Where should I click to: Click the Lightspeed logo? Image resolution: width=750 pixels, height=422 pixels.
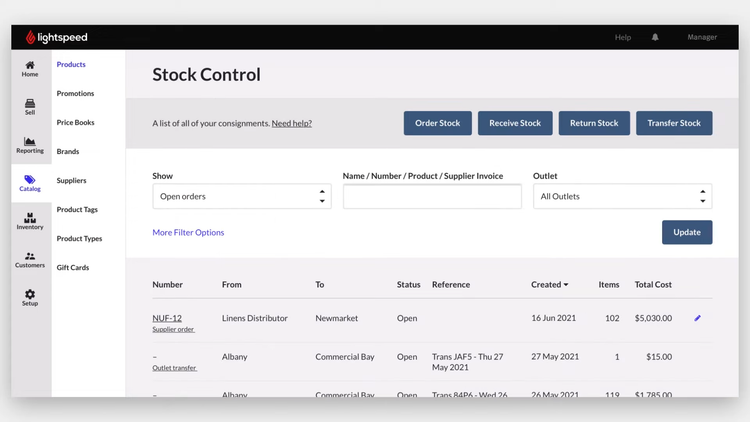[57, 37]
